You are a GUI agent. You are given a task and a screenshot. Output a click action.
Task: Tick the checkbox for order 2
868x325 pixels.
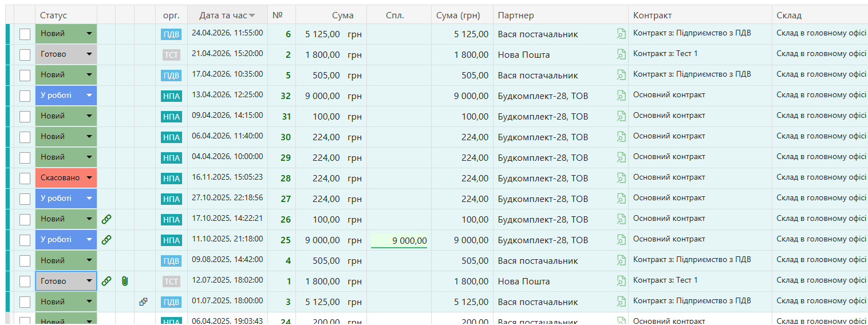click(x=25, y=55)
